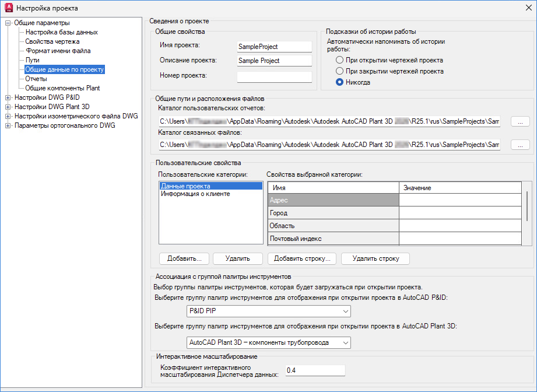
Task: Expand the Настройки DWG Plant 3D node
Action: pyautogui.click(x=8, y=107)
